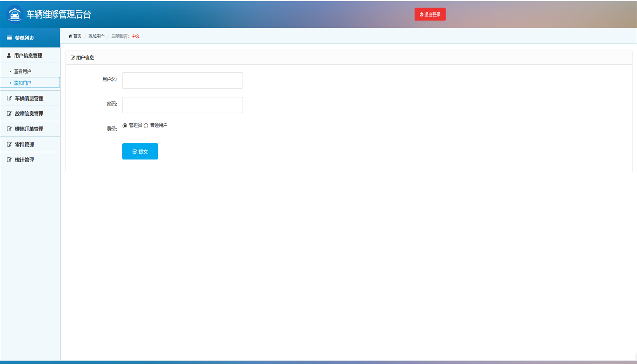Click the edit icon beside 统计管理
This screenshot has width=637, height=364.
pos(10,160)
